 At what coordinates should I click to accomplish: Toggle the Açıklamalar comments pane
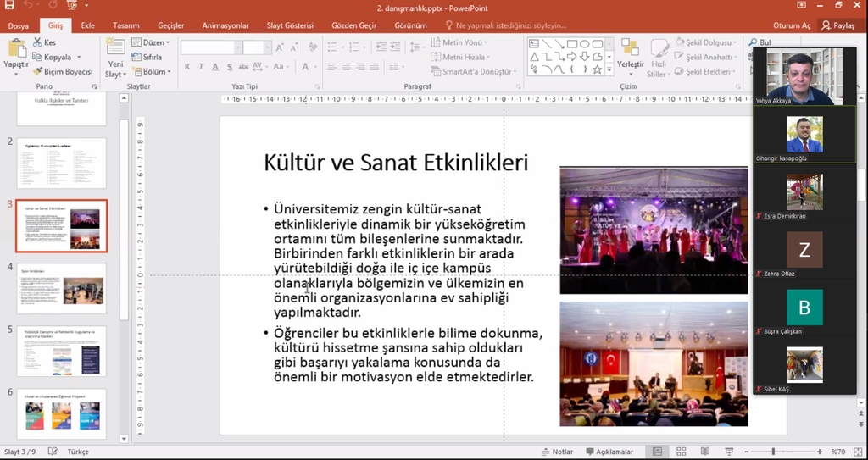tap(609, 452)
